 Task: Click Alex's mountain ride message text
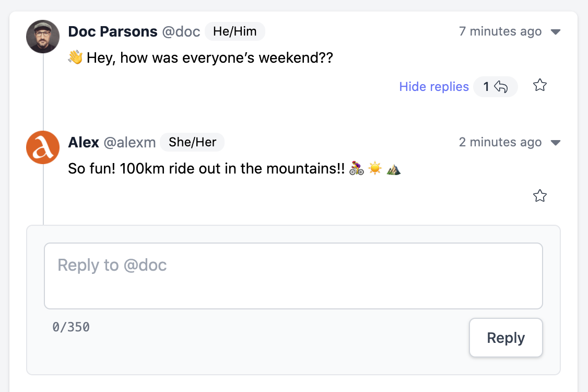tap(230, 168)
